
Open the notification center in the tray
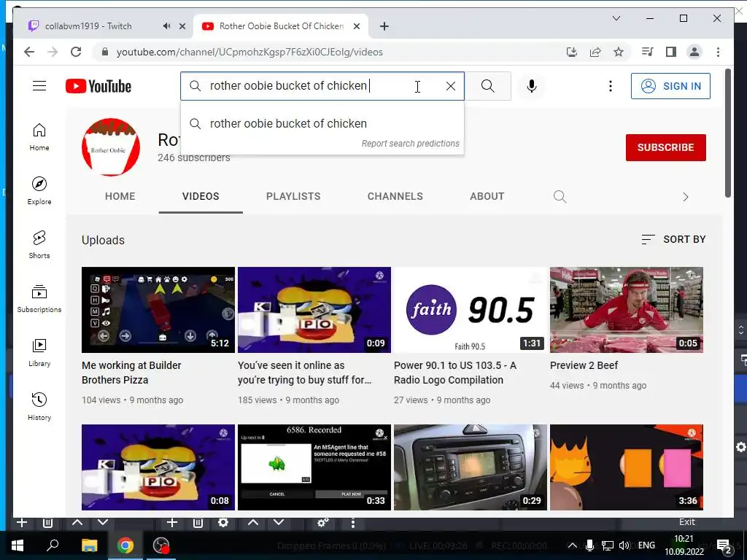[x=724, y=547]
